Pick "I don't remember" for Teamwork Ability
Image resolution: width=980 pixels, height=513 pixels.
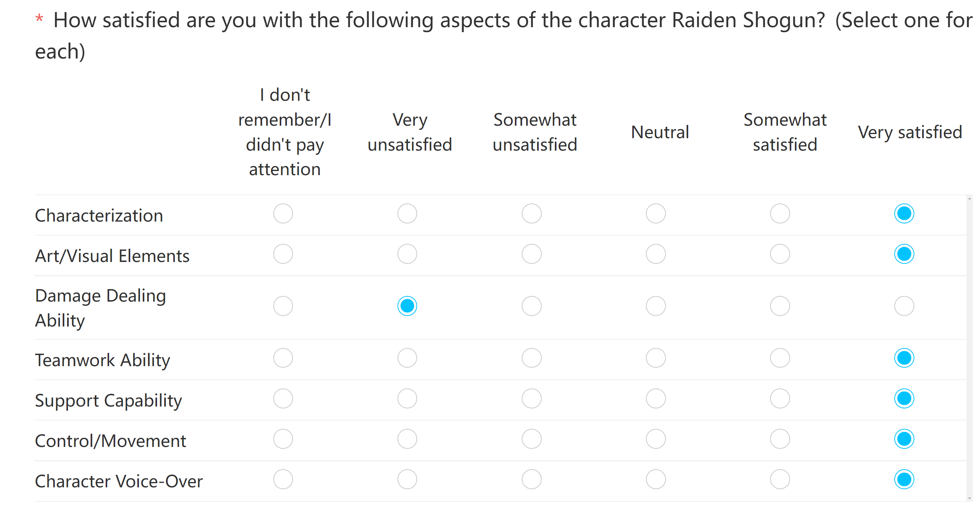[x=283, y=358]
